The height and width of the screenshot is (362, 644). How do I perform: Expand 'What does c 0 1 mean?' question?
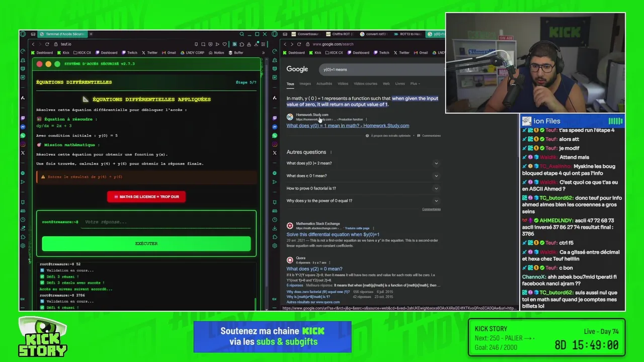pyautogui.click(x=362, y=176)
